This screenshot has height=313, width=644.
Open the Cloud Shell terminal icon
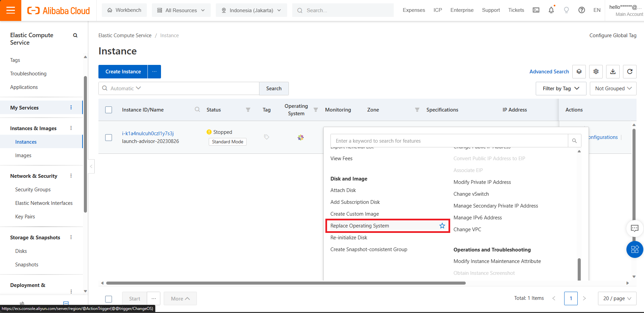pos(536,10)
